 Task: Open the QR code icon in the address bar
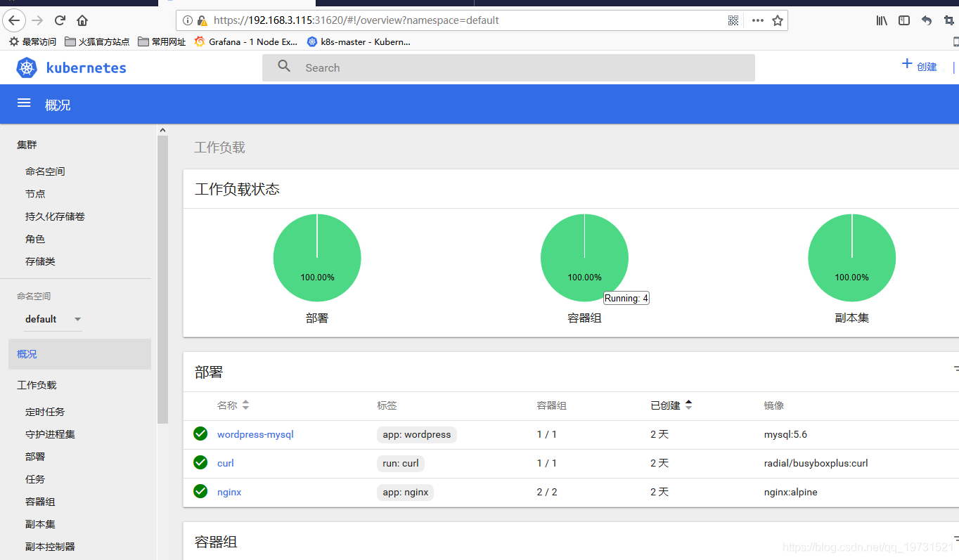[733, 20]
